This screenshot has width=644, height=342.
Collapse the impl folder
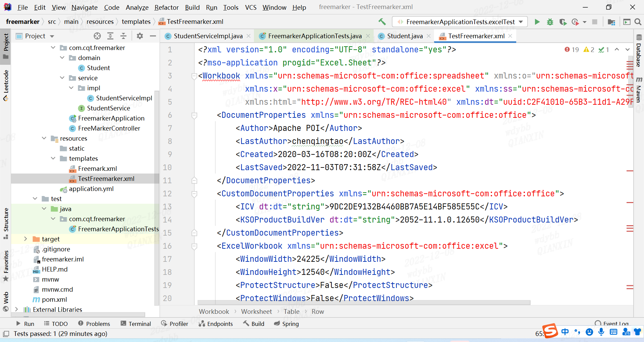pyautogui.click(x=71, y=88)
